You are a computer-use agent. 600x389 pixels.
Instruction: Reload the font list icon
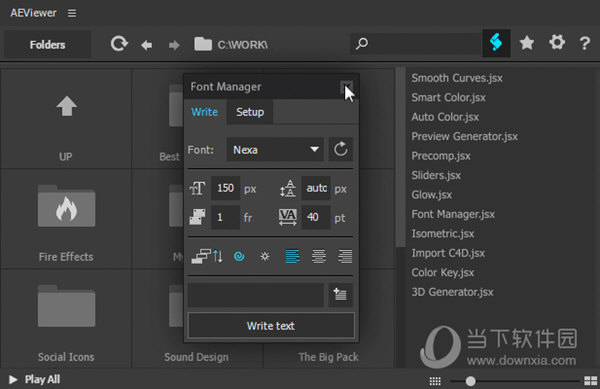click(341, 150)
